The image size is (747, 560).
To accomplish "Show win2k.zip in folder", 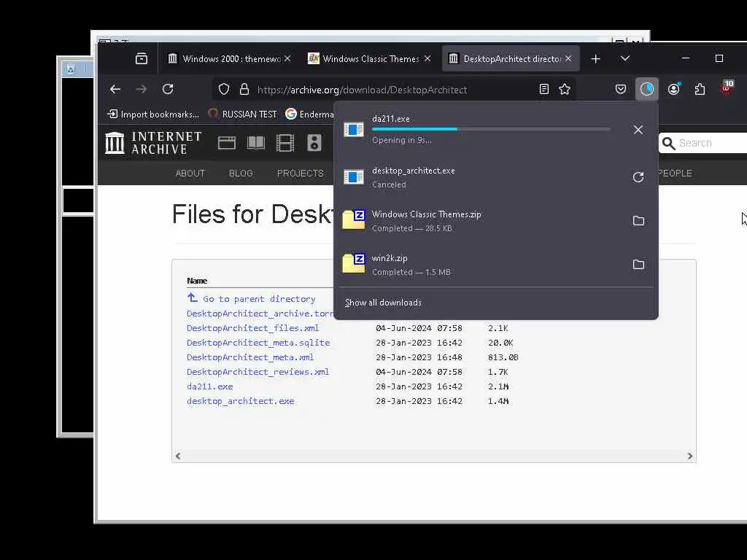I will [638, 264].
